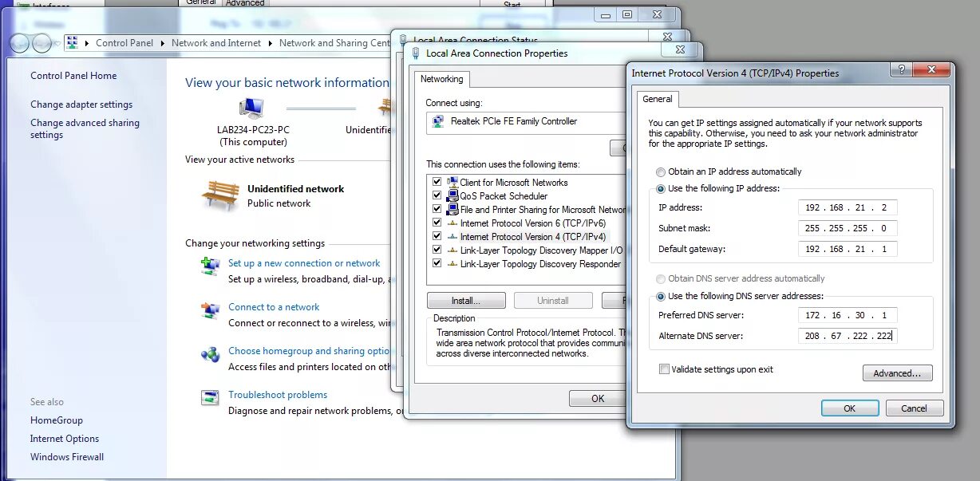Screen dimensions: 980x481
Task: Click Network and Internet breadcrumb
Action: 216,43
